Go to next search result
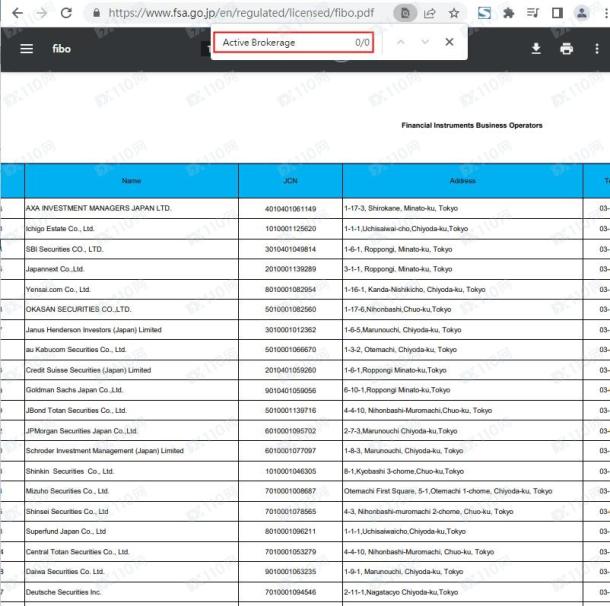The height and width of the screenshot is (606, 610). pos(425,42)
